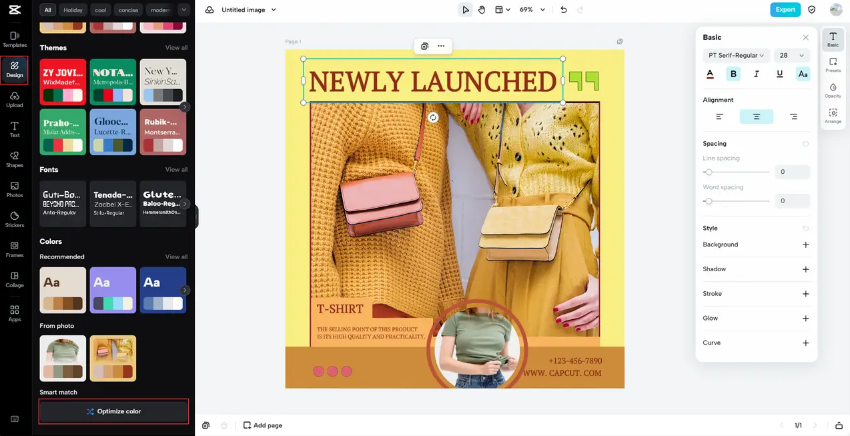The width and height of the screenshot is (850, 436).
Task: Duplicate the selected text element
Action: [x=424, y=46]
